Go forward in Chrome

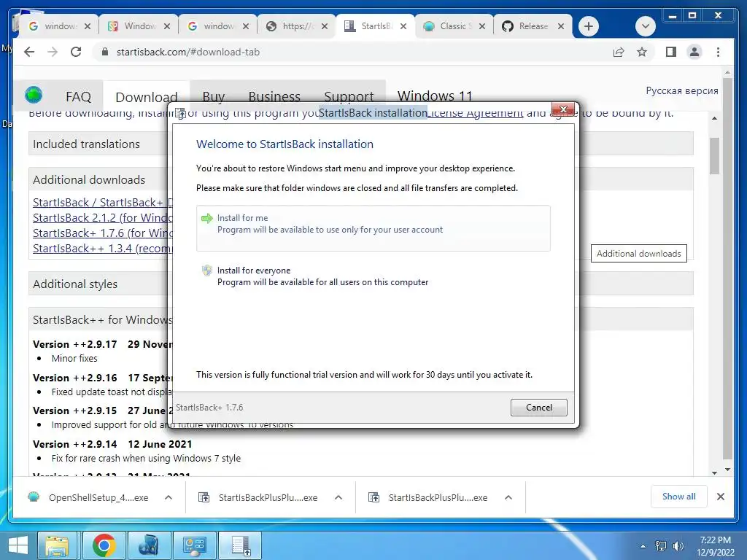pyautogui.click(x=53, y=52)
